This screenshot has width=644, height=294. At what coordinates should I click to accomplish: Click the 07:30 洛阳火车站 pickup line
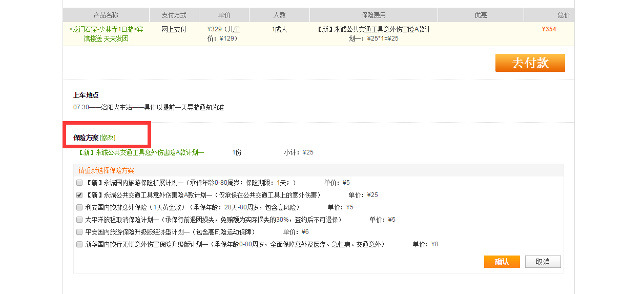pos(149,107)
